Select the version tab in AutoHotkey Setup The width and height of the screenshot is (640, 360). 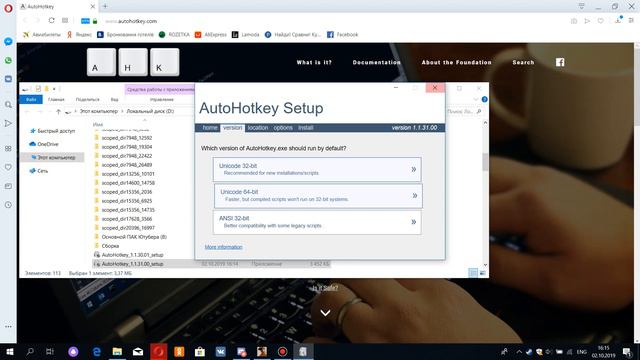232,128
